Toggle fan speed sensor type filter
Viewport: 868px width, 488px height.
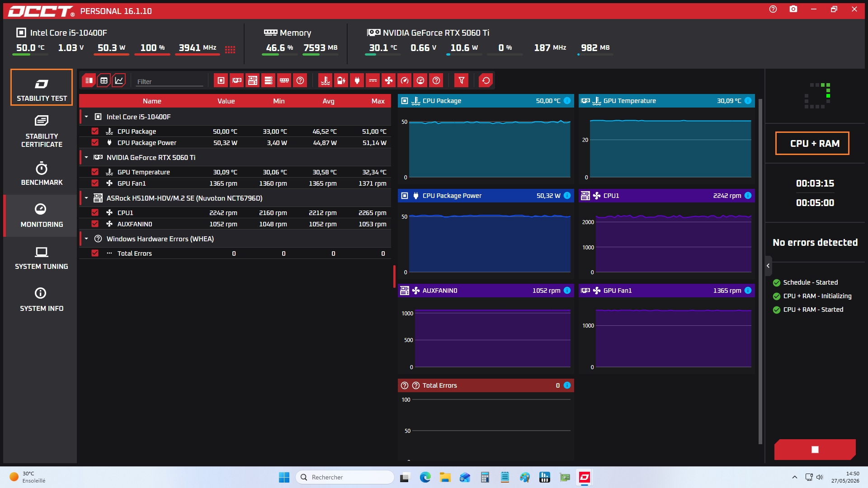pos(389,80)
